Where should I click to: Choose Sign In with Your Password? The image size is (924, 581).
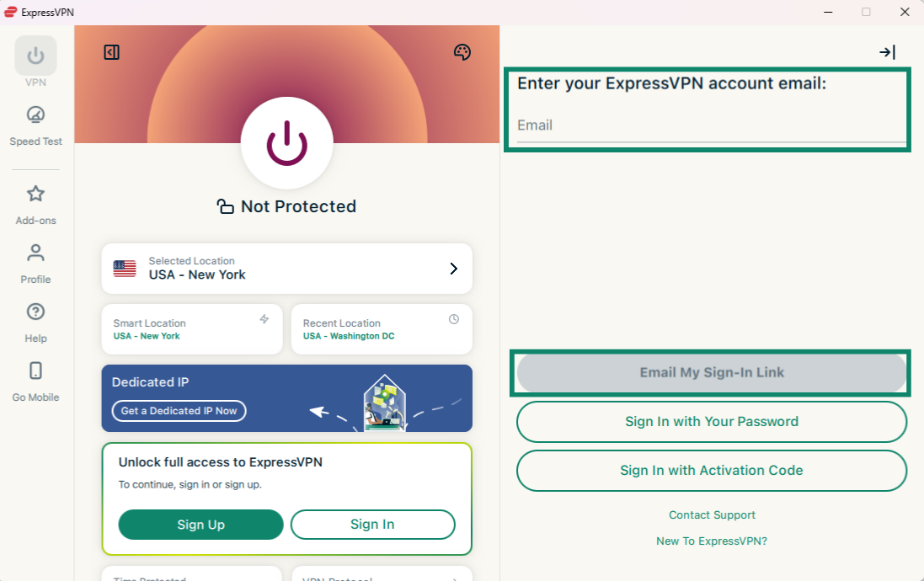(711, 422)
